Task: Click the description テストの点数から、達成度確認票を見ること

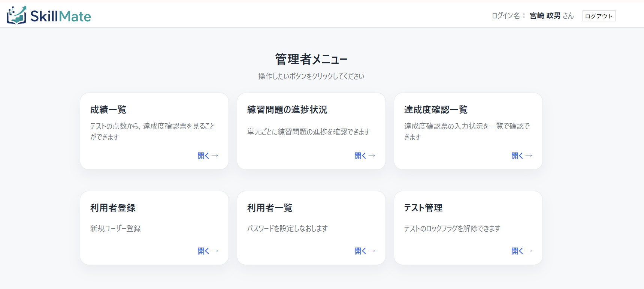Action: point(153,126)
